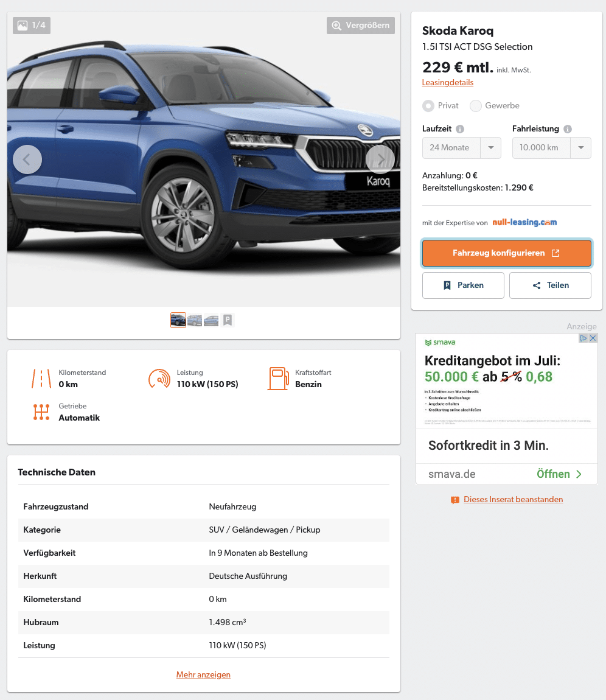Report listing via Dieses Inserat beanstanden
This screenshot has width=606, height=700.
click(x=513, y=500)
